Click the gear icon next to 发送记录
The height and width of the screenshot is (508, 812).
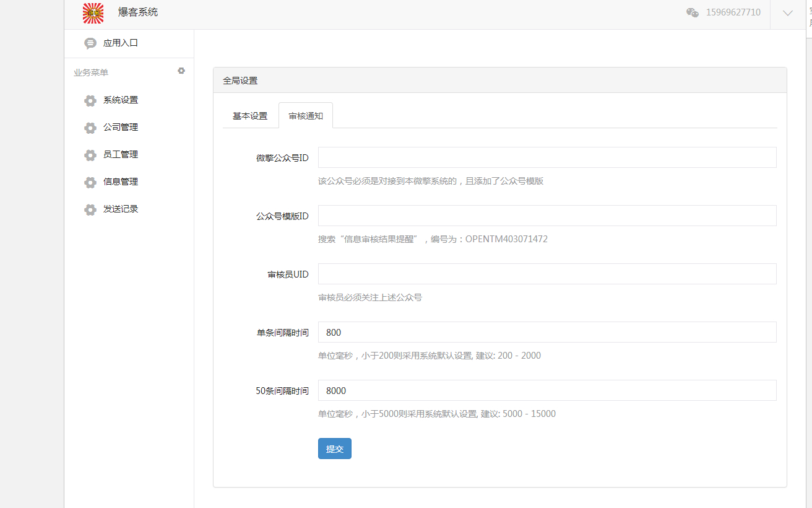click(x=90, y=209)
